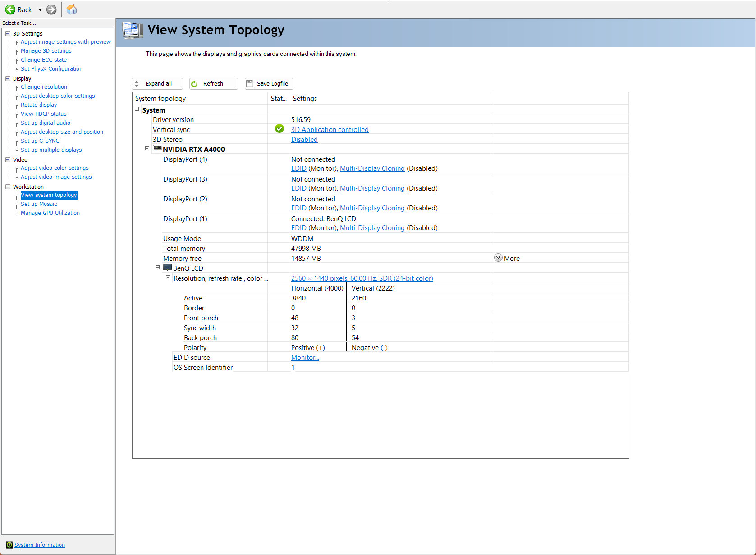Image resolution: width=756 pixels, height=555 pixels.
Task: Click the 3D Stereo Disabled link
Action: tap(304, 140)
